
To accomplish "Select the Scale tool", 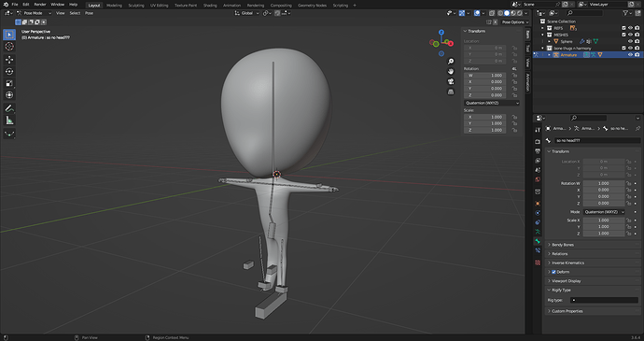I will tap(9, 83).
